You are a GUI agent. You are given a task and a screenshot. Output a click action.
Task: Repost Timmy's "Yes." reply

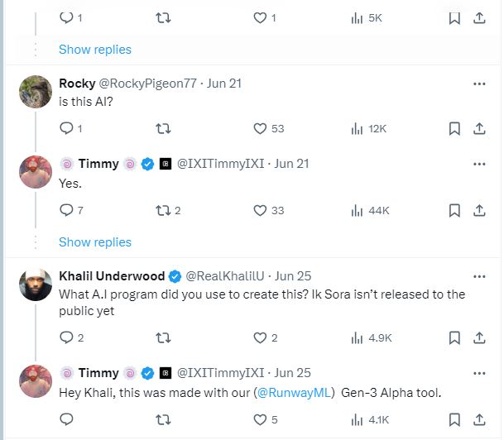point(163,210)
